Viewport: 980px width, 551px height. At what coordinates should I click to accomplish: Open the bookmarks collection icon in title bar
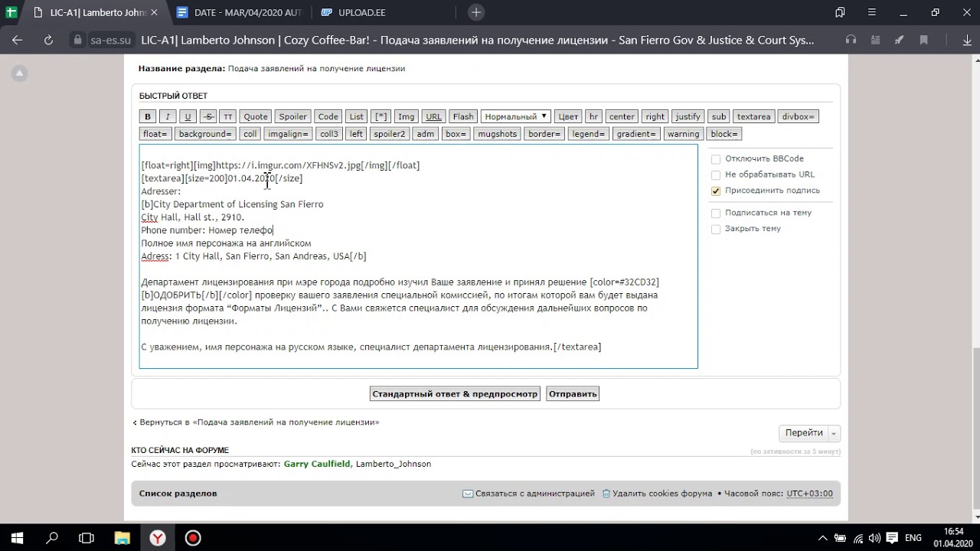pyautogui.click(x=840, y=12)
